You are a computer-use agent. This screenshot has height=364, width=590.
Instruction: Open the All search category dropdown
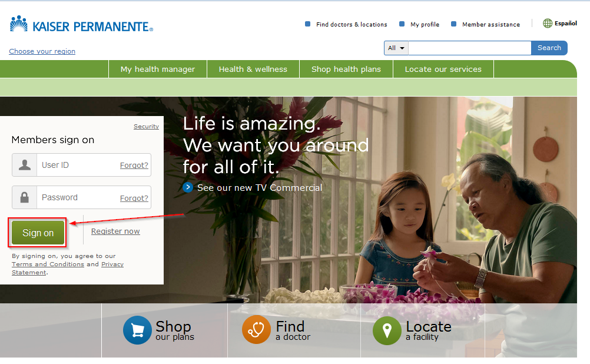pyautogui.click(x=396, y=48)
